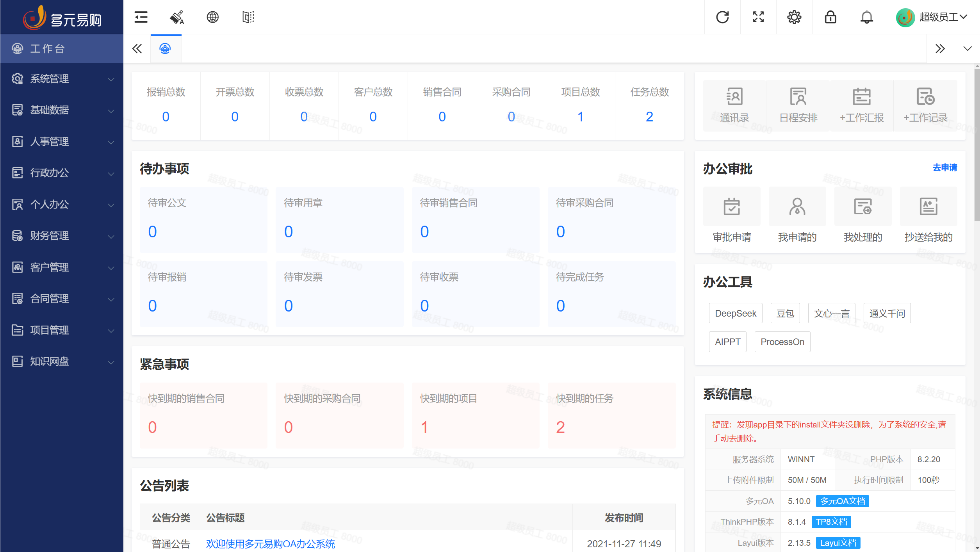The width and height of the screenshot is (980, 552).
Task: Select 工作台 in the sidebar
Action: pos(62,49)
